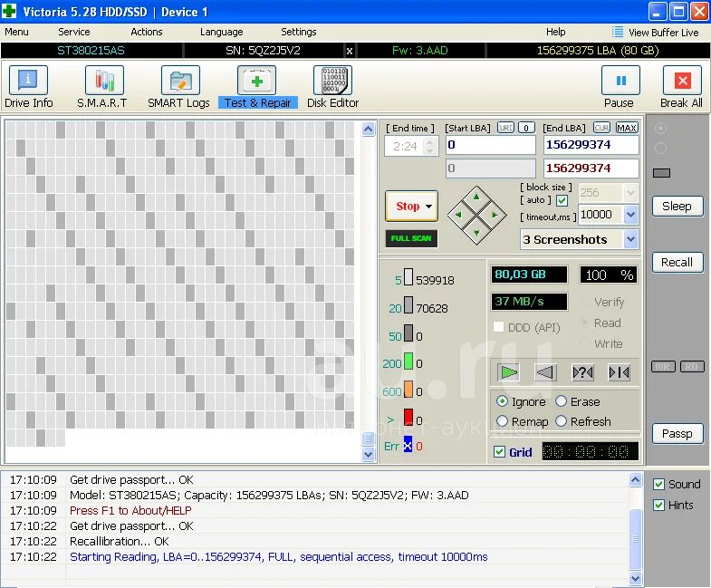Toggle the Hints checkbox

658,505
